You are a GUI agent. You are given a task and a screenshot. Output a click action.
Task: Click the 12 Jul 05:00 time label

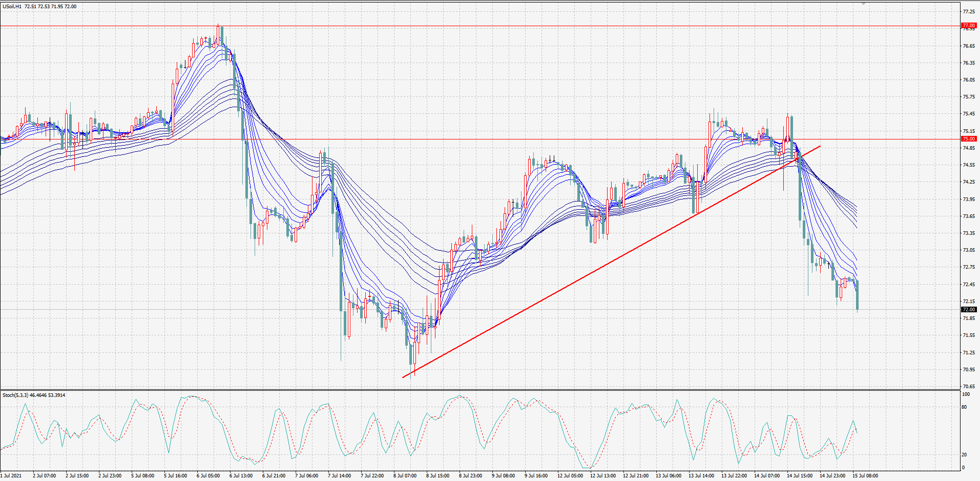click(x=570, y=476)
